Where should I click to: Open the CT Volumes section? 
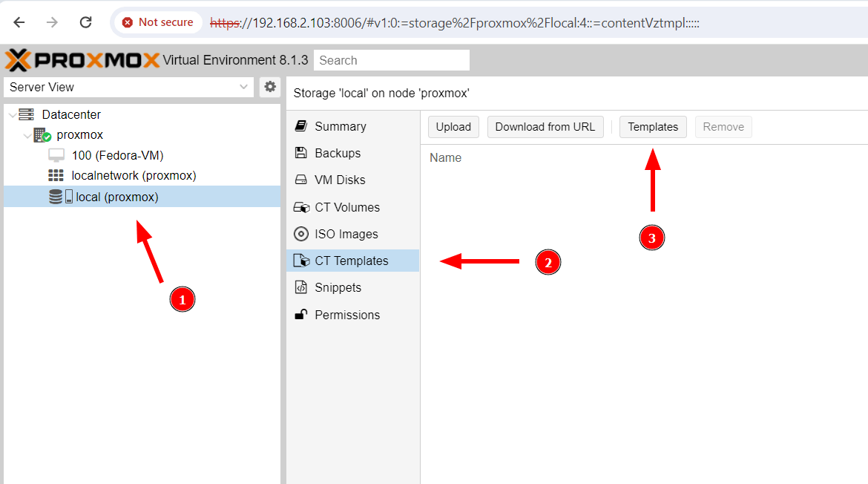point(346,207)
